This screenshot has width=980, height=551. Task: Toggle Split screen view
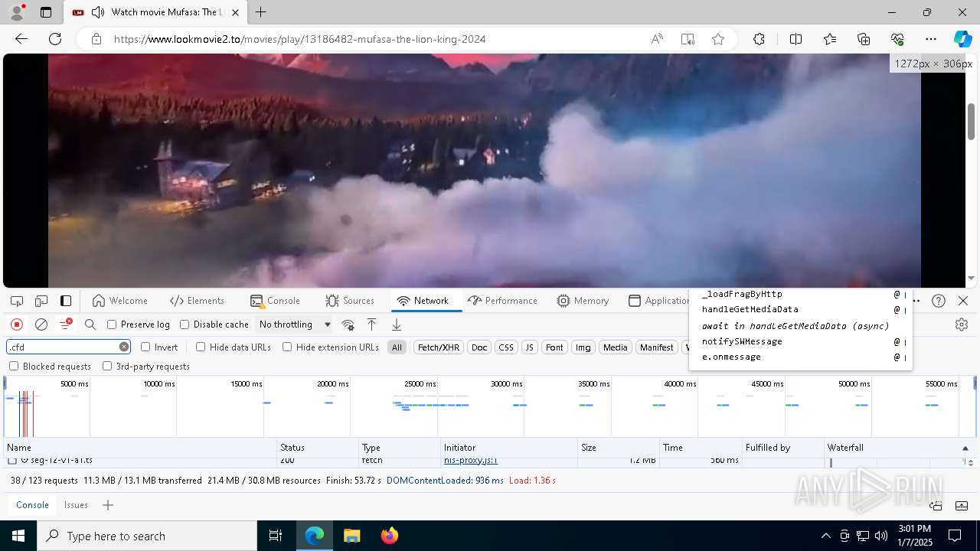click(795, 39)
